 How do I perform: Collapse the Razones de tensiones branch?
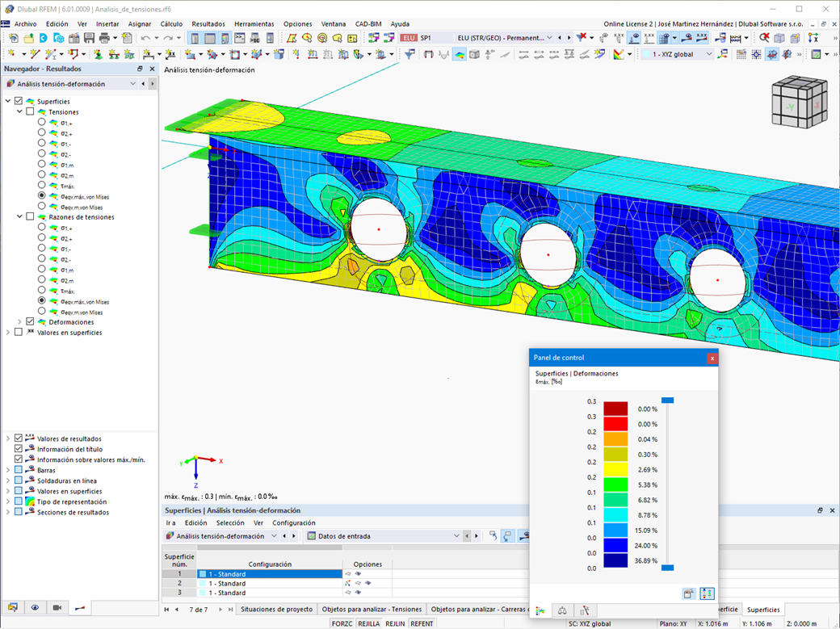20,216
